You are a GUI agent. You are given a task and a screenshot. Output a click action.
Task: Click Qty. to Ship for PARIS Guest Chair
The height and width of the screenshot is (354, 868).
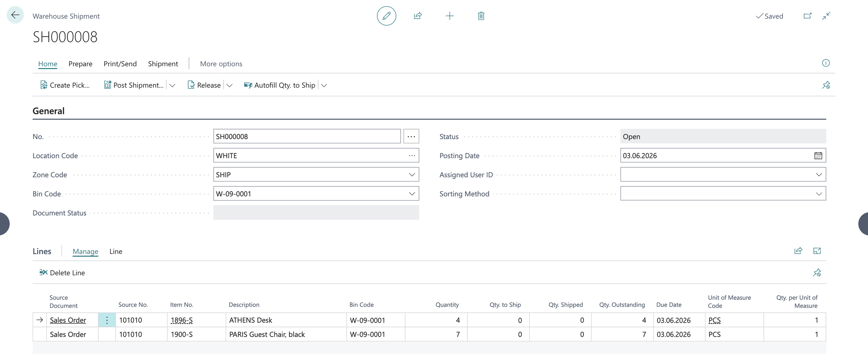click(x=498, y=335)
